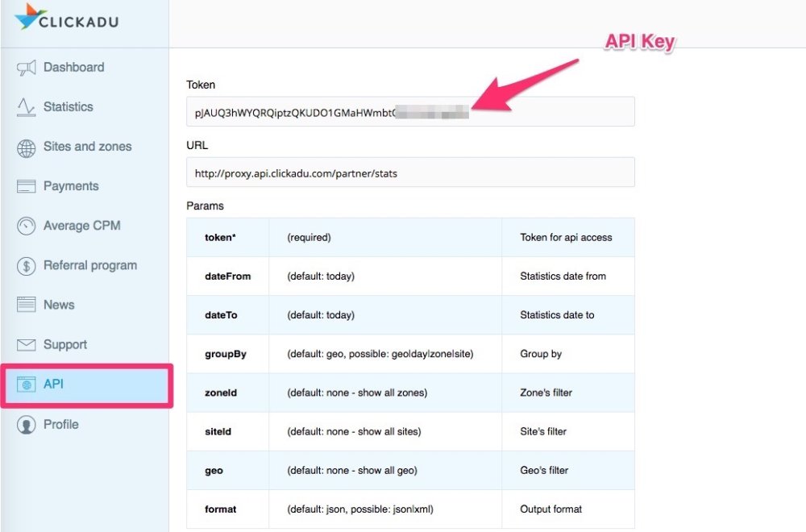Click 'Statistics date to' description
This screenshot has height=532, width=806.
pyautogui.click(x=557, y=315)
